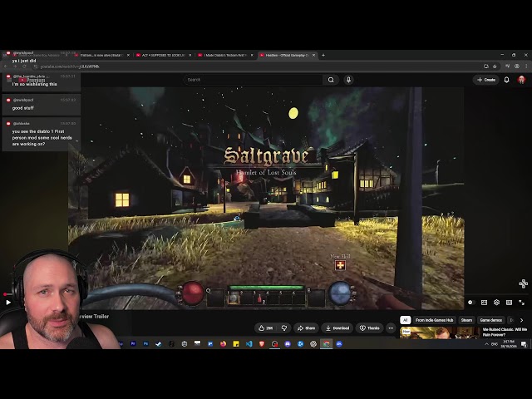This screenshot has height=399, width=532.
Task: Switch player to theater mode
Action: tap(509, 303)
